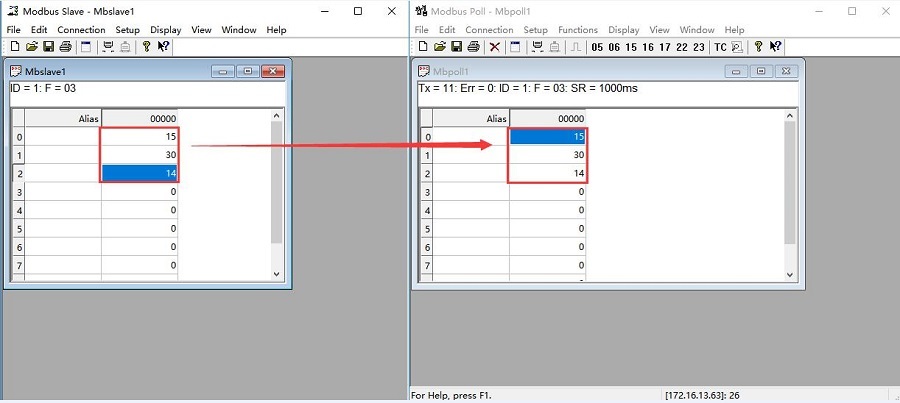Viewport: 900px width, 403px height.
Task: Click Open folder icon in Modbus Slave toolbar
Action: click(32, 46)
